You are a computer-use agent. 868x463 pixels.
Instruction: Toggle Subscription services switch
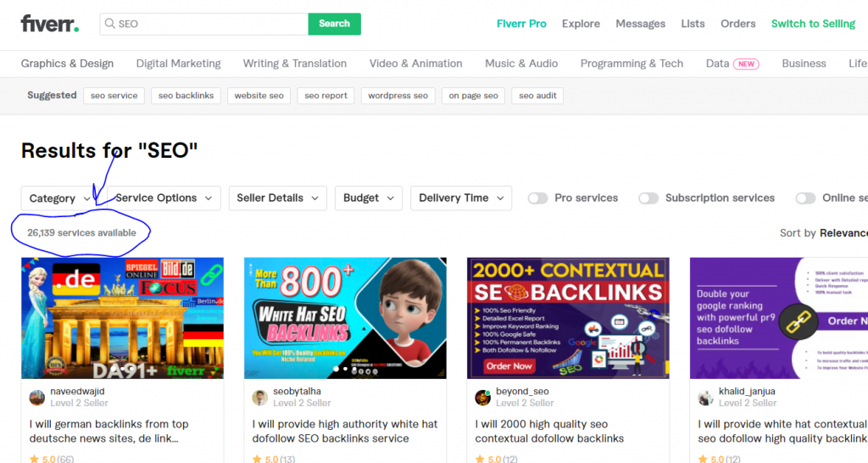coord(648,198)
